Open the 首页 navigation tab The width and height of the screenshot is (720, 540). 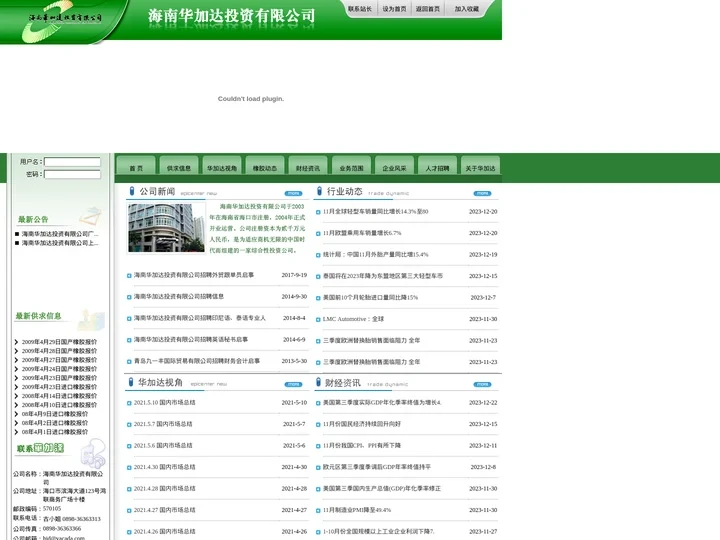point(136,165)
